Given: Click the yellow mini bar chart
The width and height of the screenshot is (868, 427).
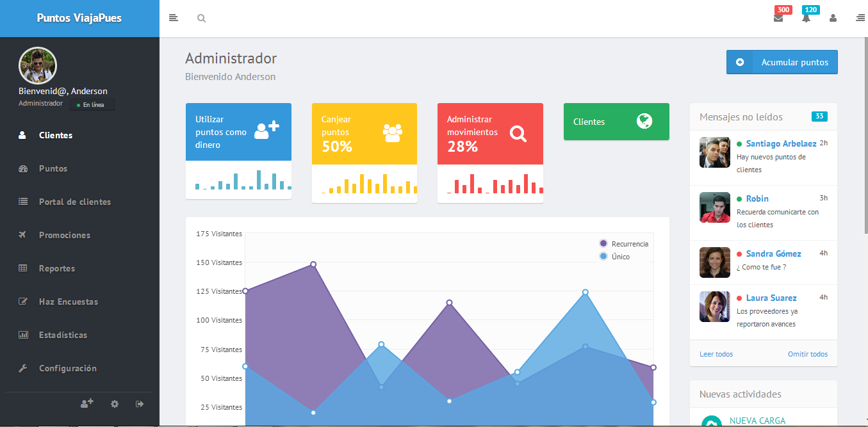Looking at the screenshot, I should pos(369,183).
